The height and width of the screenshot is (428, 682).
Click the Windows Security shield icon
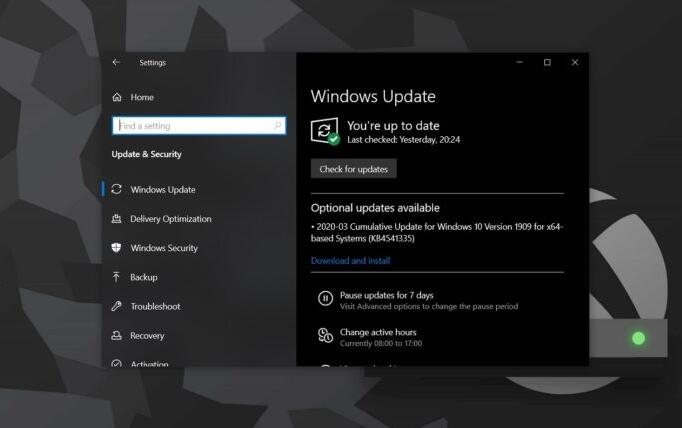click(x=116, y=247)
